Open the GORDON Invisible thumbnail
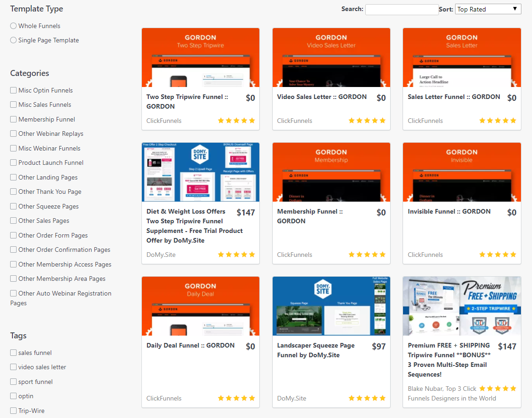Image resolution: width=532 pixels, height=418 pixels. coord(462,172)
